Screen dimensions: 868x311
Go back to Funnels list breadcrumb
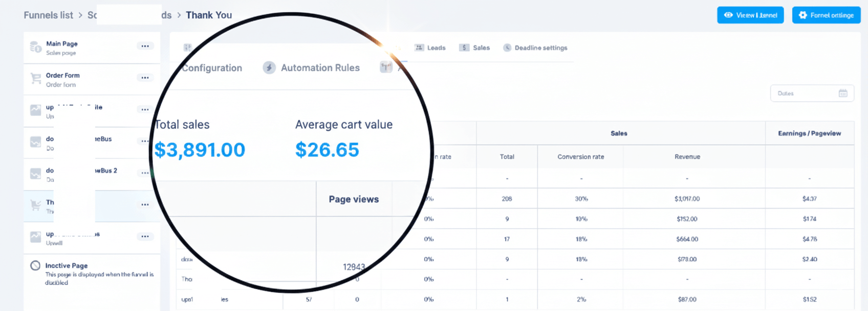[x=48, y=15]
